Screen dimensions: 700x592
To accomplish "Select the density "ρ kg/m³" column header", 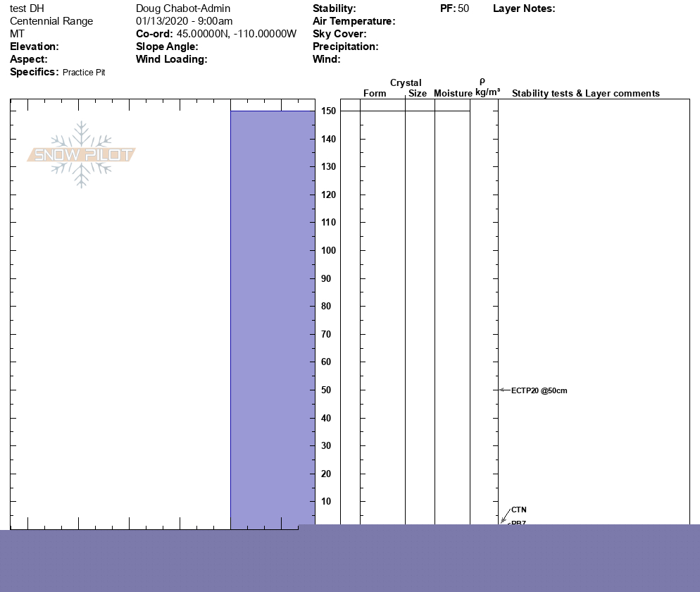I will [487, 87].
